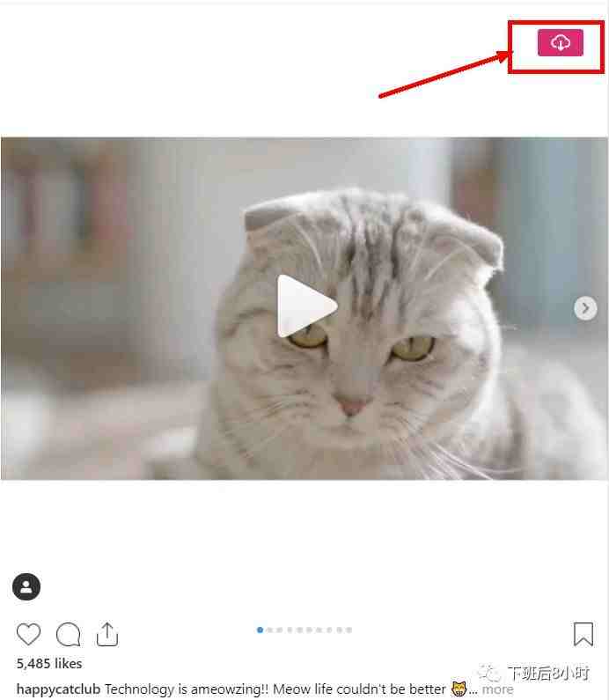Open comments via speech bubble icon
Viewport: 609px width, 700px height.
pyautogui.click(x=69, y=634)
